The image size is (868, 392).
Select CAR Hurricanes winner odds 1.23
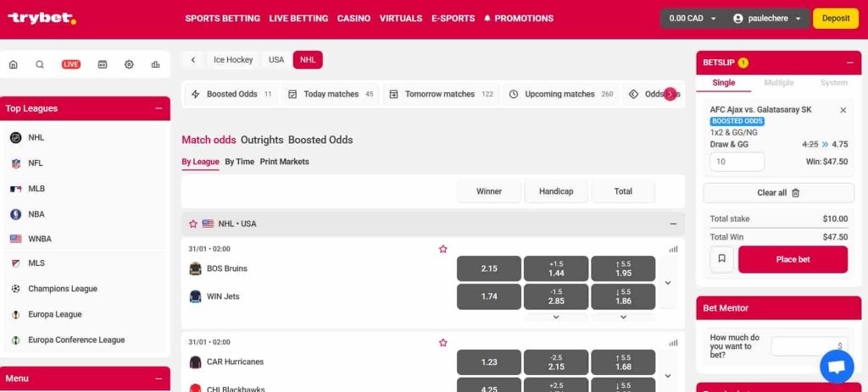pos(489,362)
